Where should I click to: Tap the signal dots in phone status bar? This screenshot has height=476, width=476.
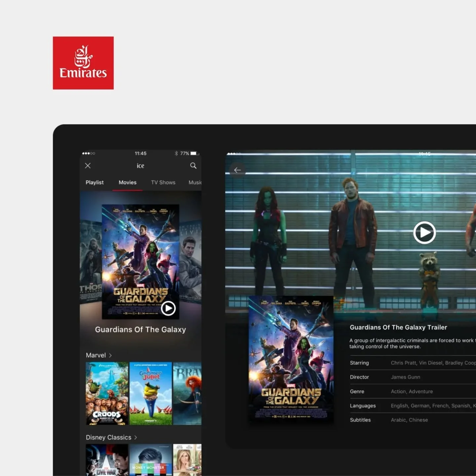[89, 153]
